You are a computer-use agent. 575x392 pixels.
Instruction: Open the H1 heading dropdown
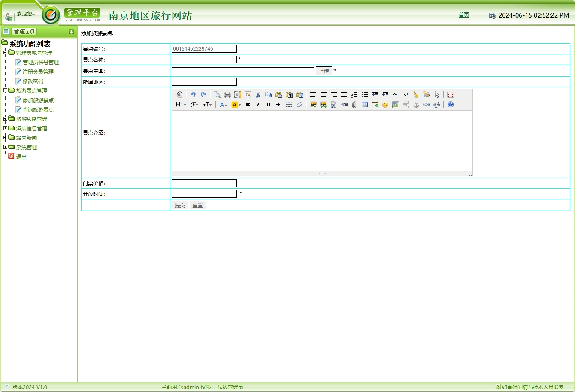pos(181,105)
